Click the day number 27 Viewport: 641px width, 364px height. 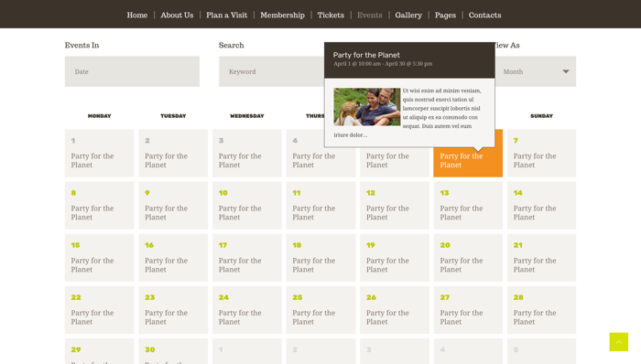coord(445,297)
